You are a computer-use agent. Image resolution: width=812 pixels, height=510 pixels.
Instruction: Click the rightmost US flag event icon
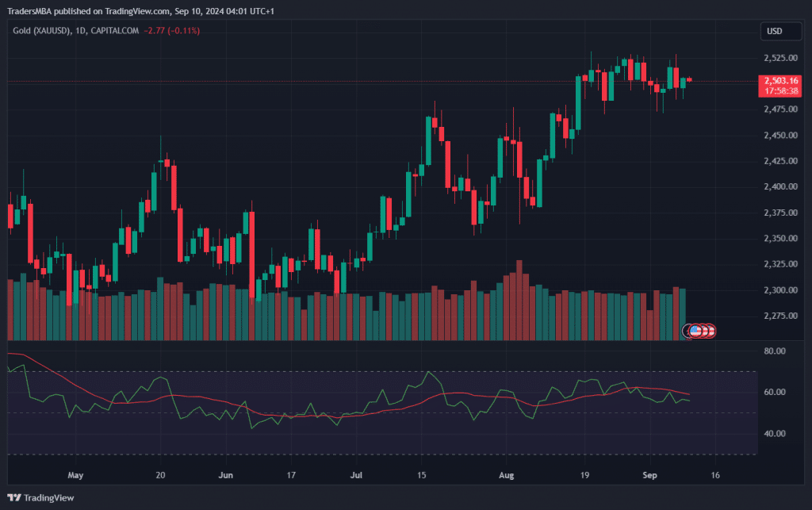coord(710,331)
